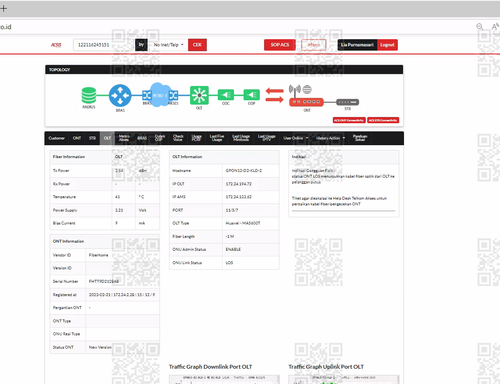Viewport: 500px width, 384px height.
Task: Click the OLT Type Huawei value
Action: [x=243, y=223]
